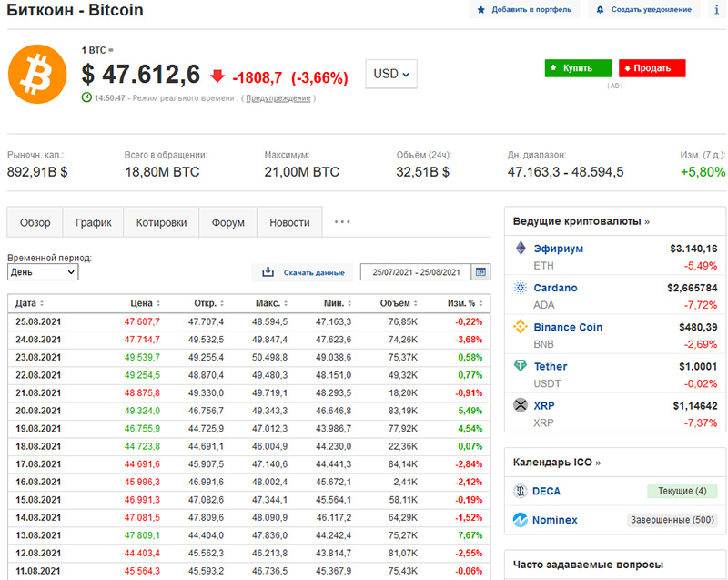Switch to the Новости tab

click(289, 222)
